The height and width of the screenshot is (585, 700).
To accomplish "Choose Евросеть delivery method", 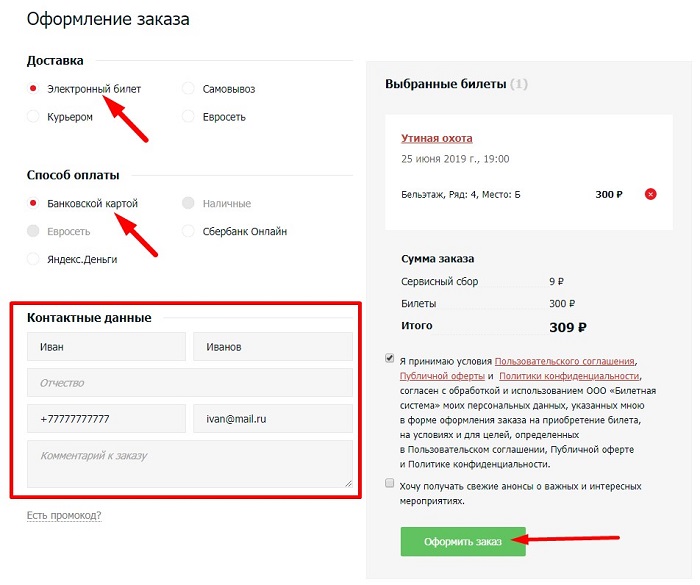I will coord(188,117).
